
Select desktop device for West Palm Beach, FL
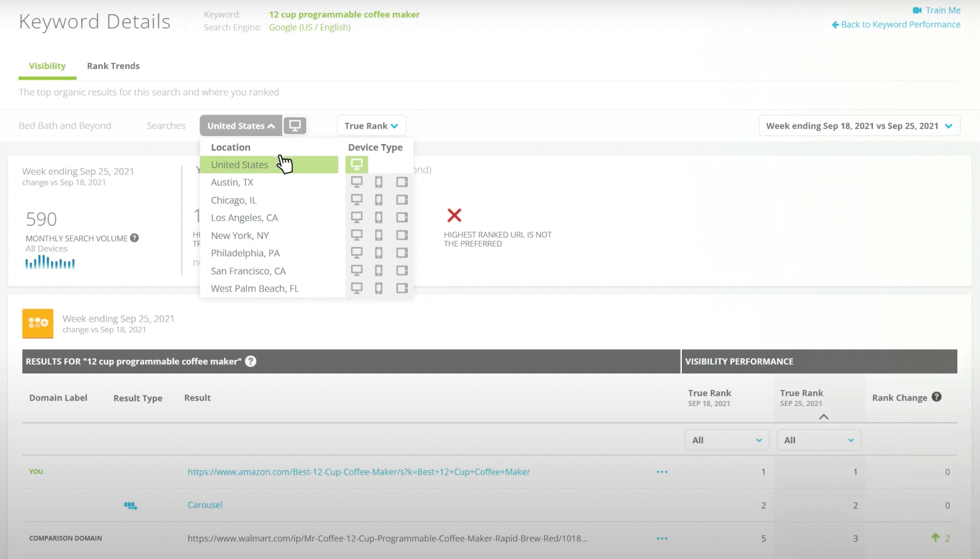point(357,288)
